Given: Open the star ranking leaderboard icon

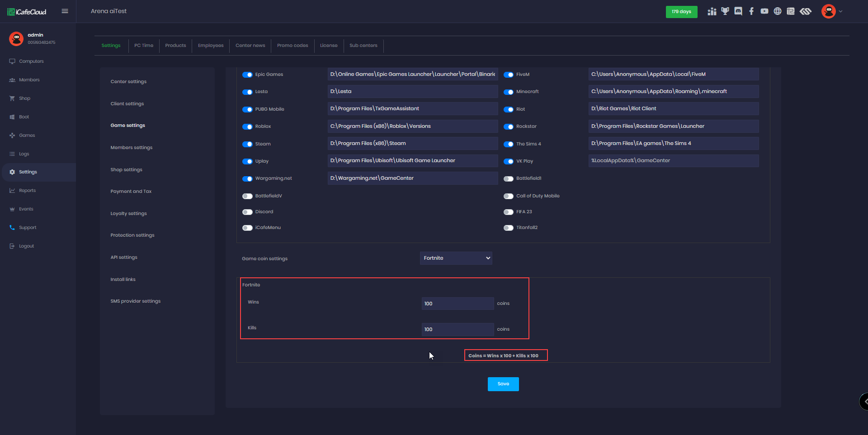Looking at the screenshot, I should (x=712, y=11).
